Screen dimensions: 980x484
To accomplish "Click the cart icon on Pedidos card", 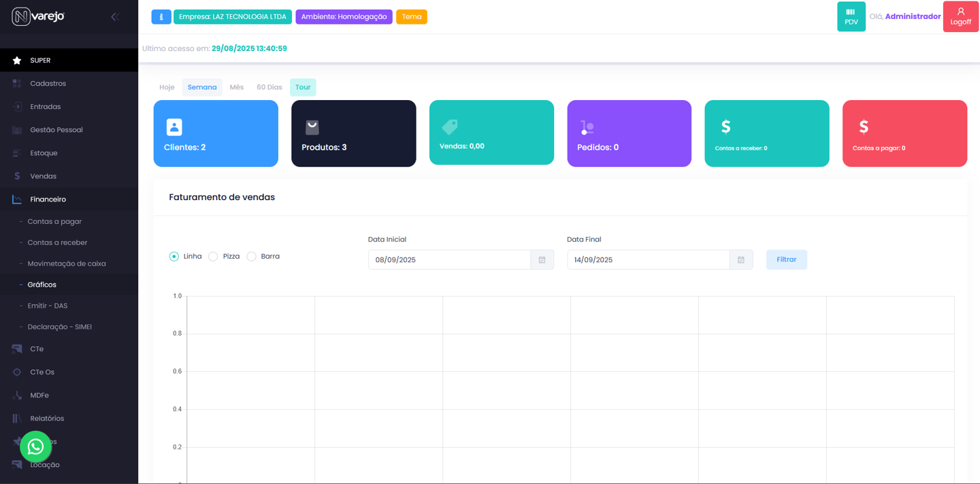I will click(587, 127).
